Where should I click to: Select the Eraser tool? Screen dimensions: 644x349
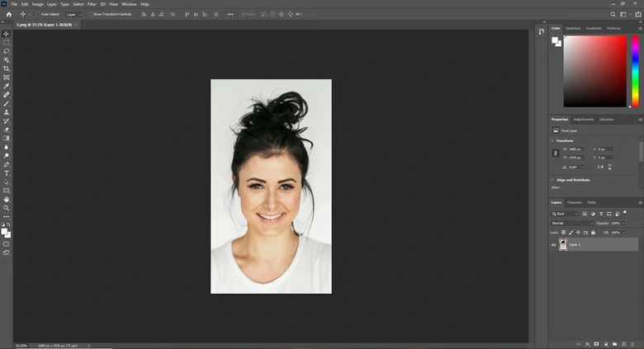pos(6,130)
